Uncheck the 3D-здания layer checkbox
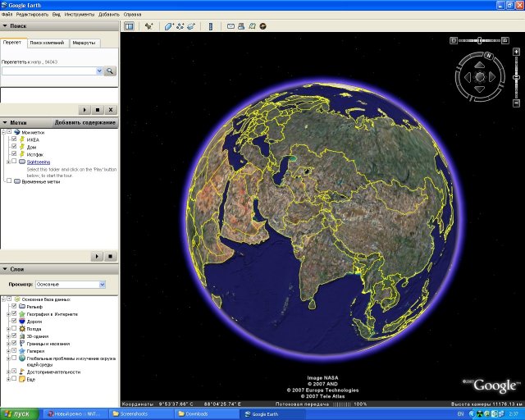This screenshot has height=420, width=525. pos(14,336)
